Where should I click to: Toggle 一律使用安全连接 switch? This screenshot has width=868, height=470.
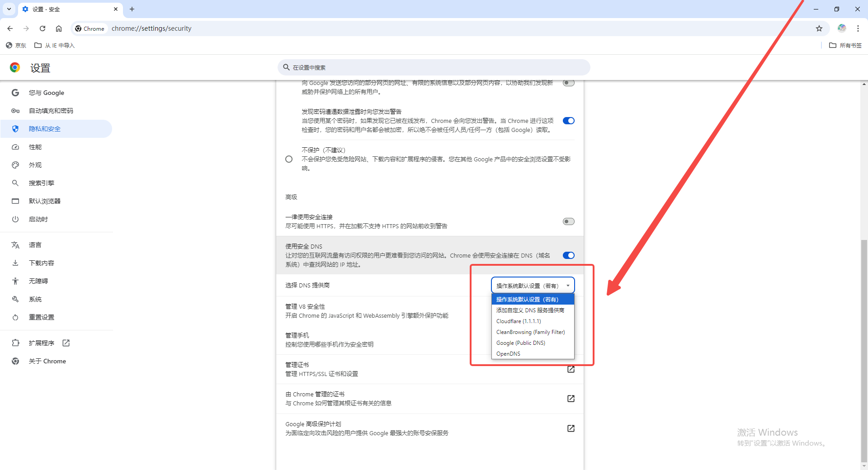pos(569,221)
